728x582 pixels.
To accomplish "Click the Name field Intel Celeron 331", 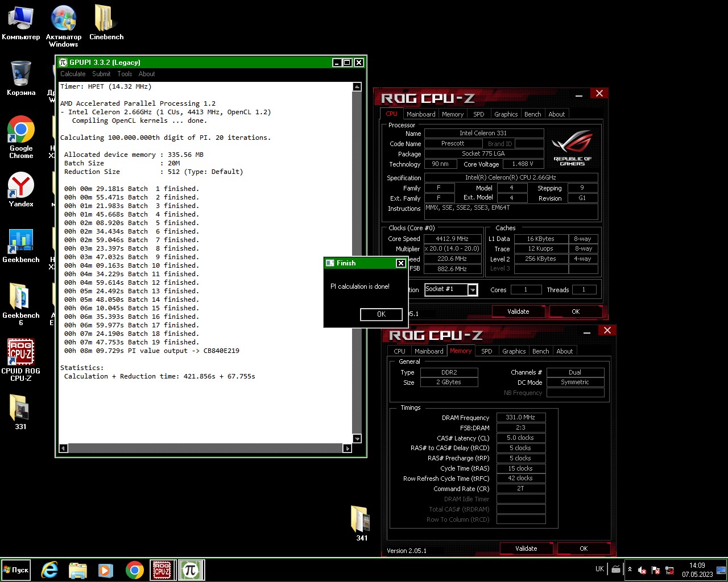I will click(483, 133).
